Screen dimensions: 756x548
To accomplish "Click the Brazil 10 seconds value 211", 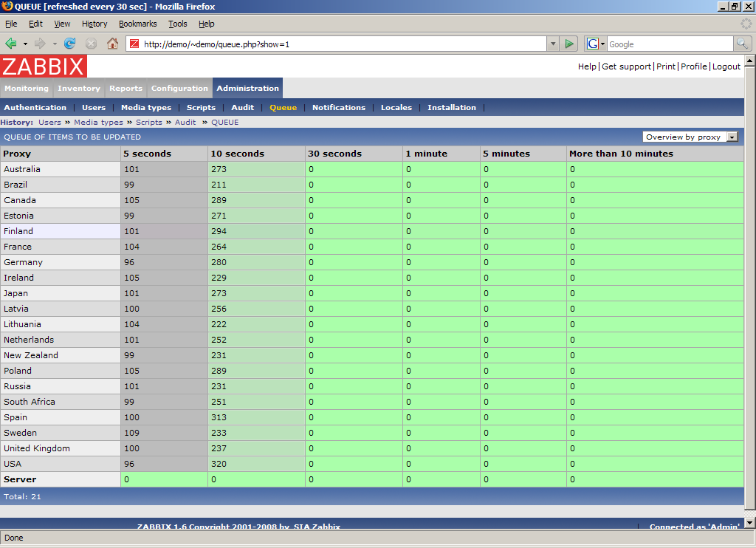I will click(x=219, y=185).
